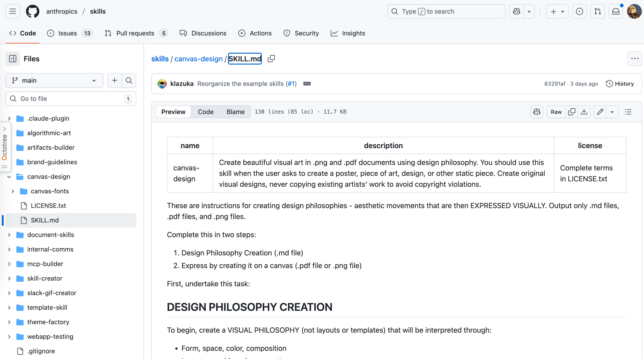Screen dimensions: 644x359
Task: Open the notifications inbox icon
Action: coord(616,12)
